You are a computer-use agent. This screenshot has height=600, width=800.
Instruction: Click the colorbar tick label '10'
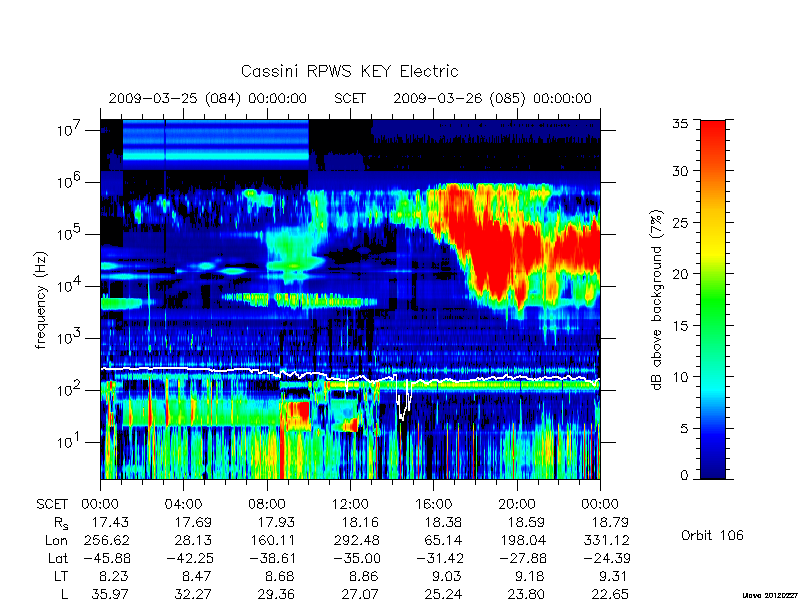coord(680,377)
